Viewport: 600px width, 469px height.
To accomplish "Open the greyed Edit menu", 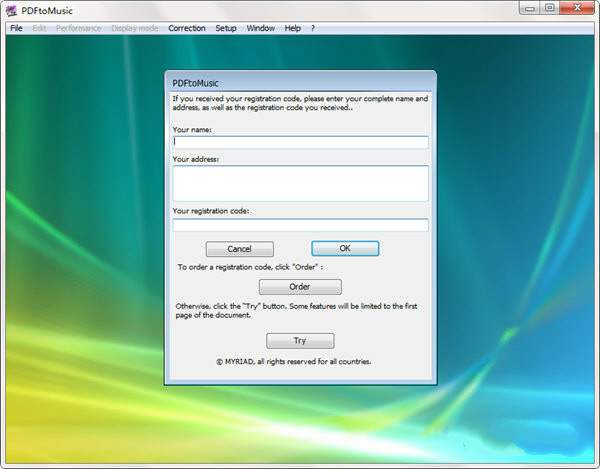I will click(x=39, y=28).
